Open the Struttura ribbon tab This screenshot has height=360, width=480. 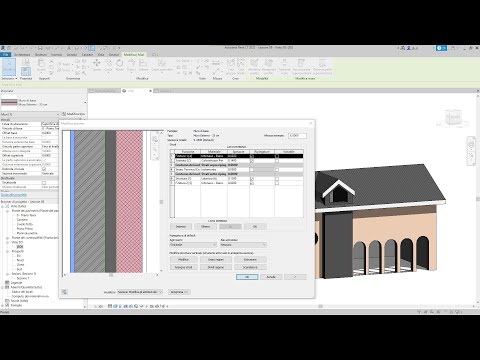coord(41,54)
